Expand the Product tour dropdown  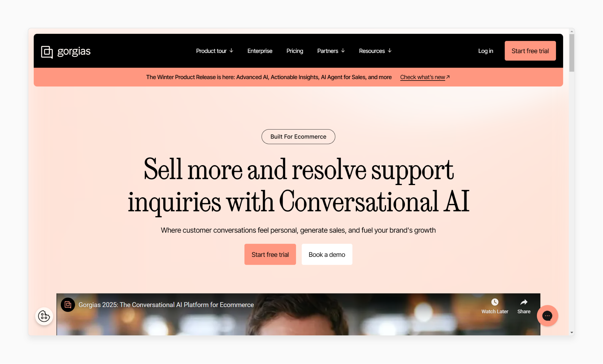[214, 50]
